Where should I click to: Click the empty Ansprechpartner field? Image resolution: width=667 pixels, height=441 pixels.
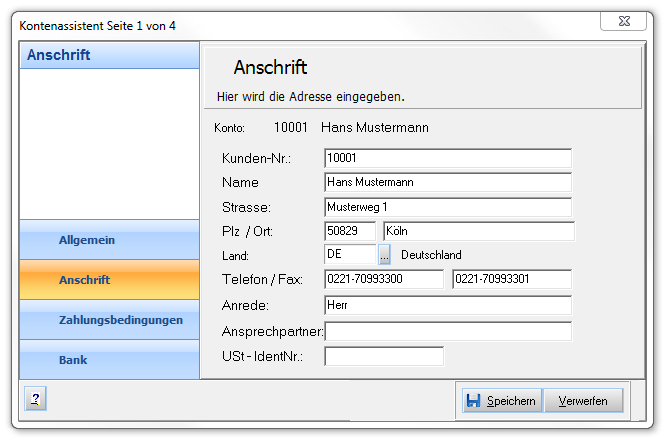pyautogui.click(x=447, y=331)
